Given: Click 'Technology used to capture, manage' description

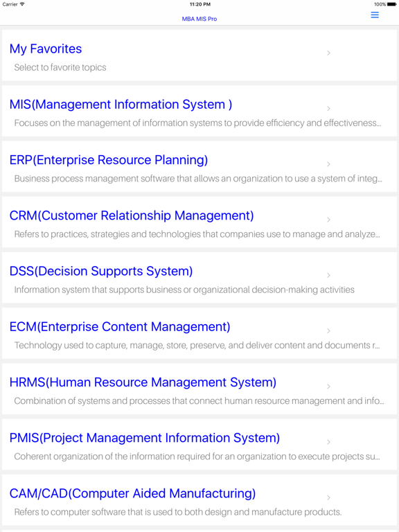Looking at the screenshot, I should pyautogui.click(x=197, y=346).
